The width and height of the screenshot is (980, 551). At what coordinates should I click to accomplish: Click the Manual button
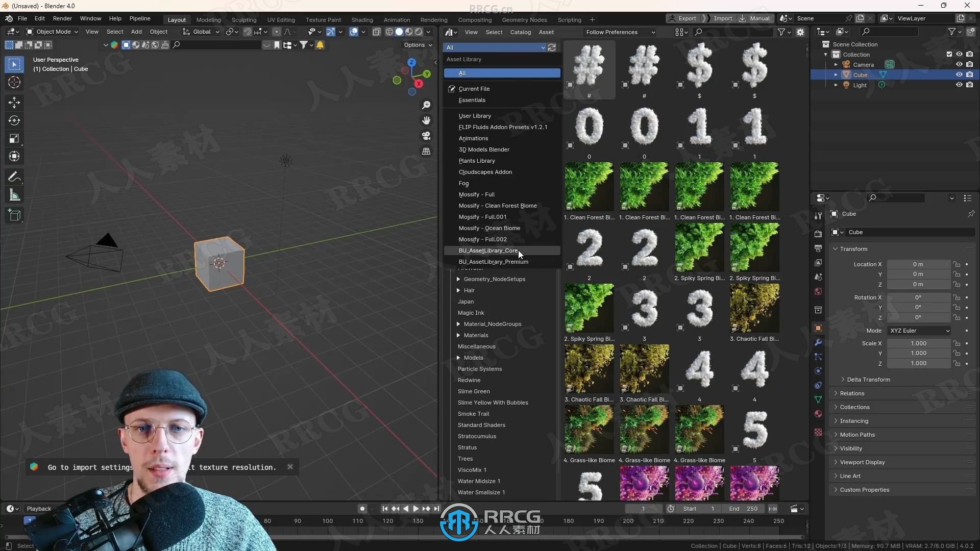point(755,18)
